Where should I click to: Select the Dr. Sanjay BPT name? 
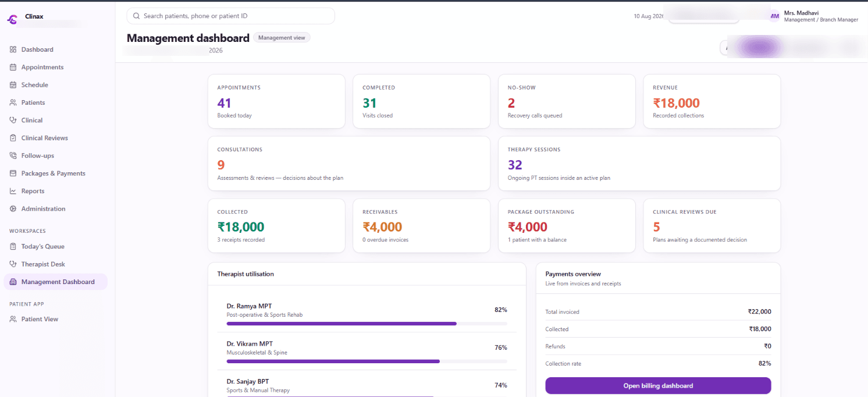coord(248,381)
